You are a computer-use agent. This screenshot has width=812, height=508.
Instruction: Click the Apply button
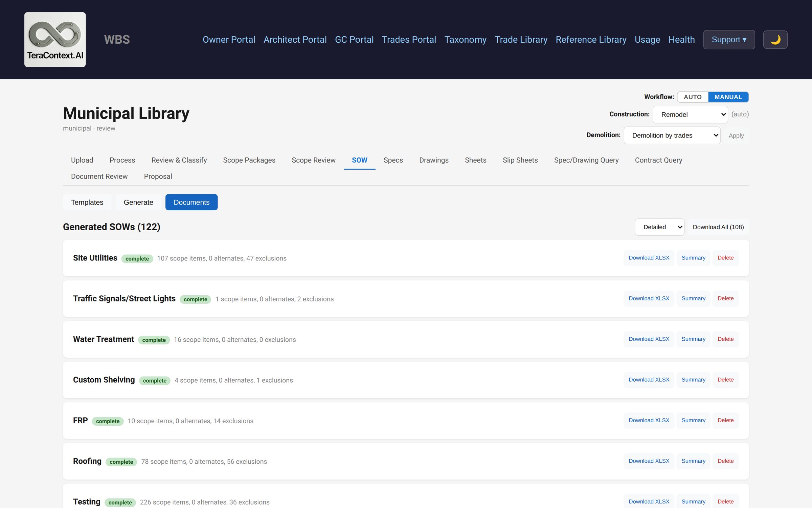click(x=736, y=135)
